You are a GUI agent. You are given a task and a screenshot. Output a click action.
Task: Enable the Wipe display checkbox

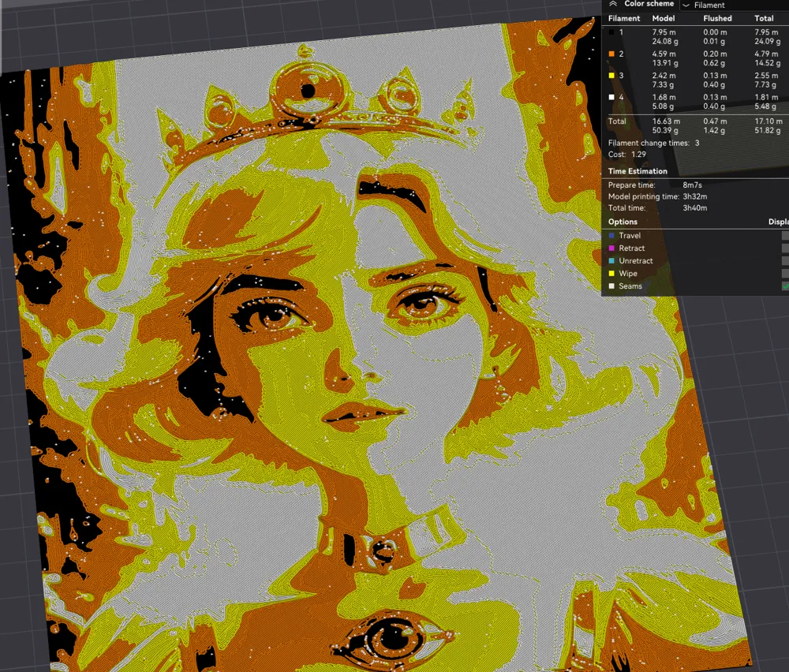pyautogui.click(x=785, y=273)
